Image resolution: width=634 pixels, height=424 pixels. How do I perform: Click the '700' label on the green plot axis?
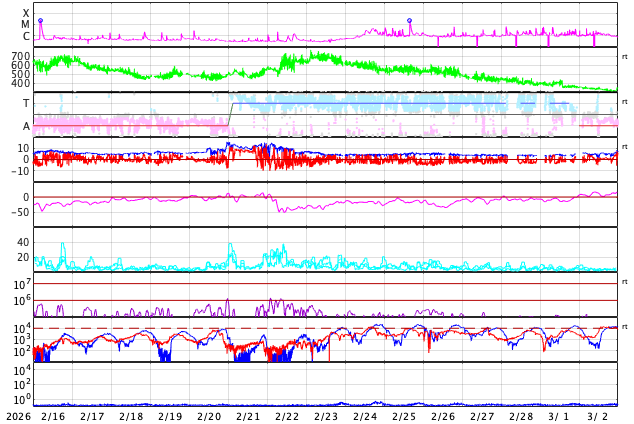click(21, 56)
